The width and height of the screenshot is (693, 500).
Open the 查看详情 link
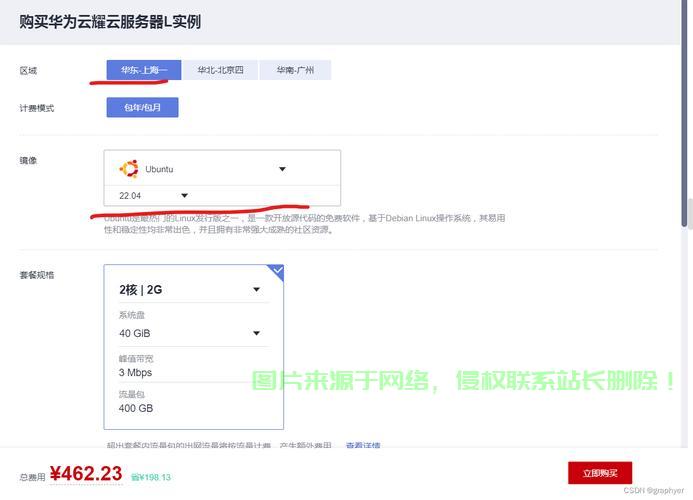click(x=363, y=445)
